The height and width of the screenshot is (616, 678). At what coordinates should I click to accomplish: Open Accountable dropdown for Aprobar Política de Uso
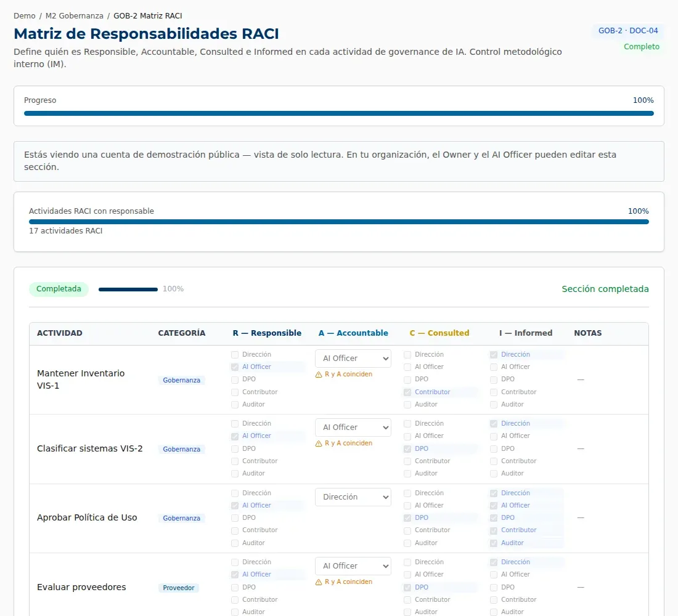click(x=353, y=497)
